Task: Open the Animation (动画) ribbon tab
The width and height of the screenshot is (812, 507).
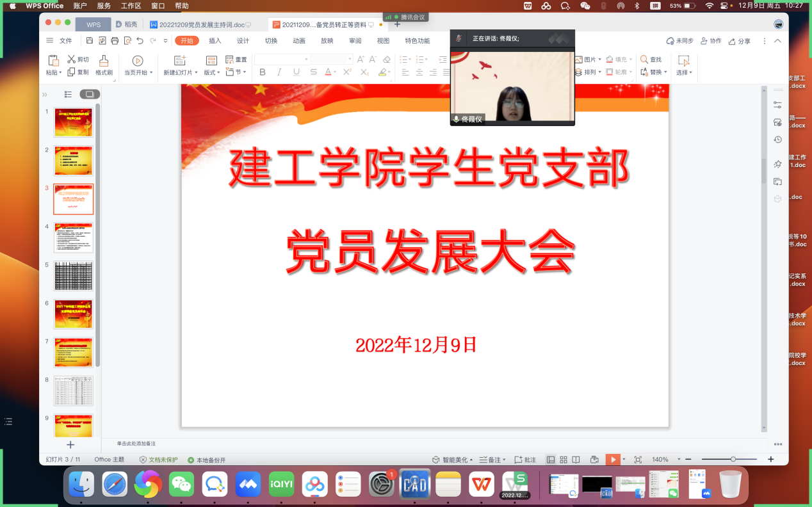Action: 299,41
